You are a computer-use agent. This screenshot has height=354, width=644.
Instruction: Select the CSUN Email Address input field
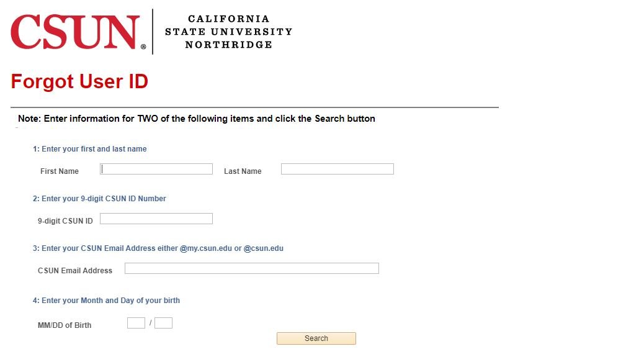point(251,268)
